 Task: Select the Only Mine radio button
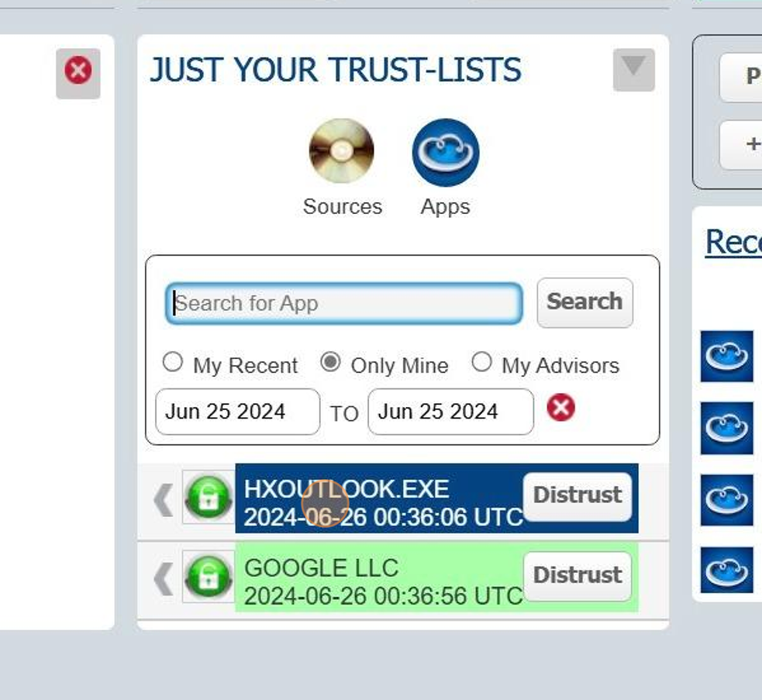point(331,362)
